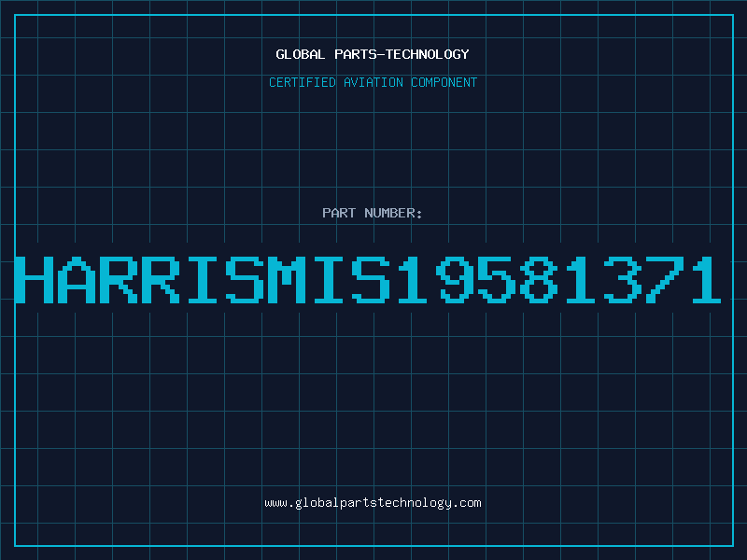This screenshot has height=560, width=747.
Task: Click the digit 7 in the part number
Action: click(x=665, y=279)
